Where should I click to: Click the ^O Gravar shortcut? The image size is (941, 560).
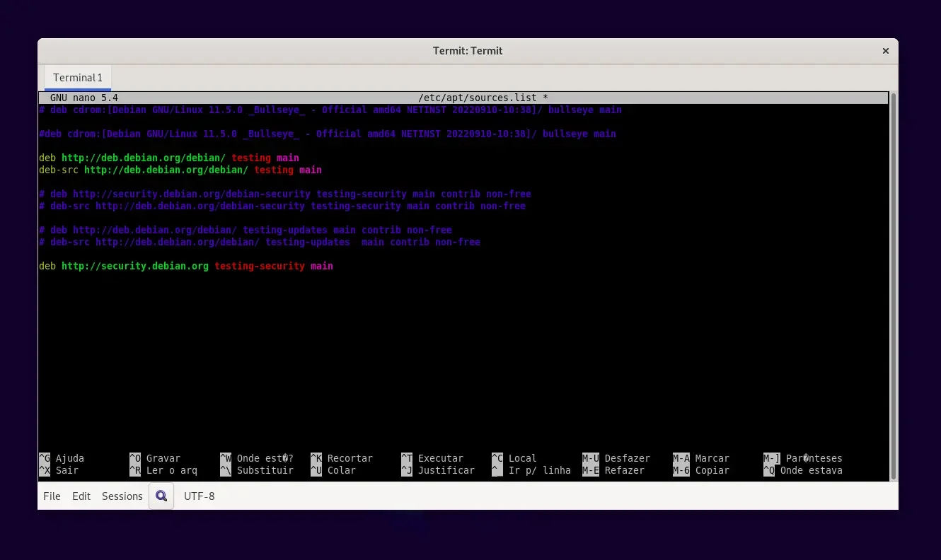tap(155, 458)
